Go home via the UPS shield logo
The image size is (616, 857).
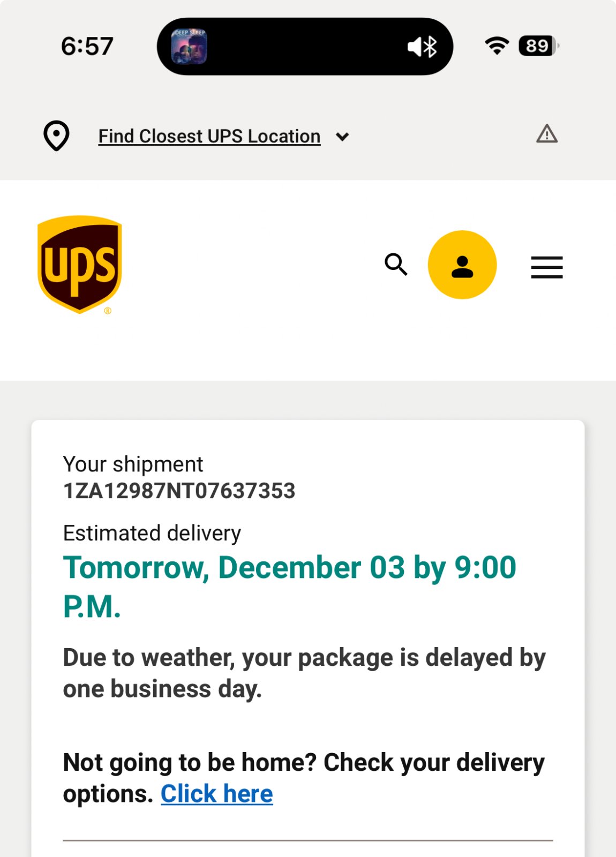click(x=80, y=265)
